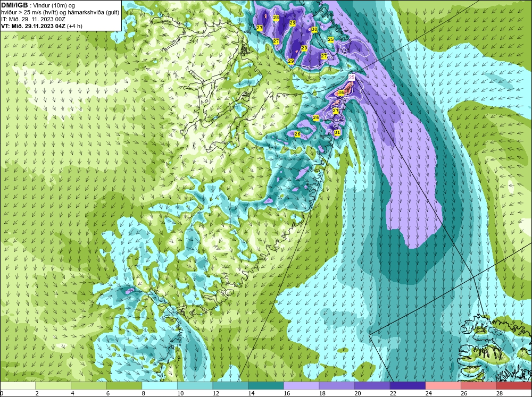Click the white-boxed '25' gust contour label
The width and height of the screenshot is (532, 397).
pos(352,77)
